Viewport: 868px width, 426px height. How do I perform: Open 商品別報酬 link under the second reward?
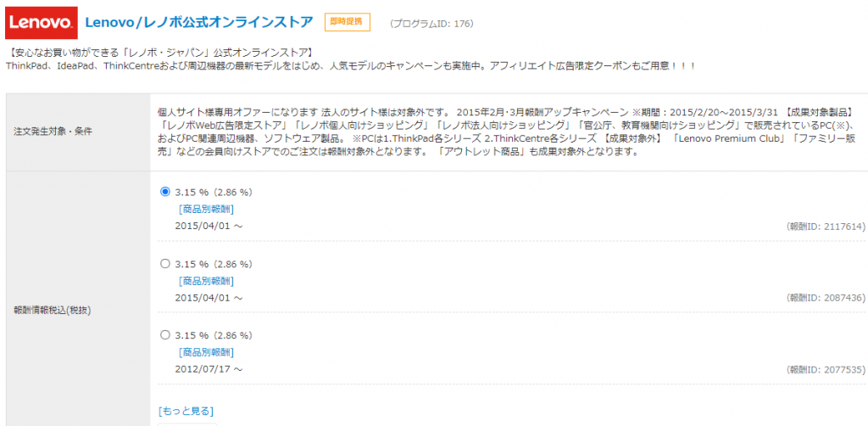(206, 281)
